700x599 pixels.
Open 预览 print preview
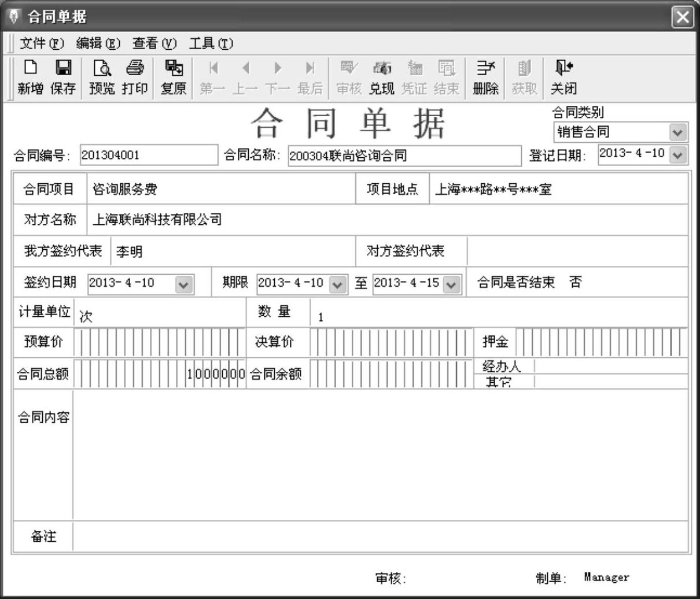coord(102,77)
